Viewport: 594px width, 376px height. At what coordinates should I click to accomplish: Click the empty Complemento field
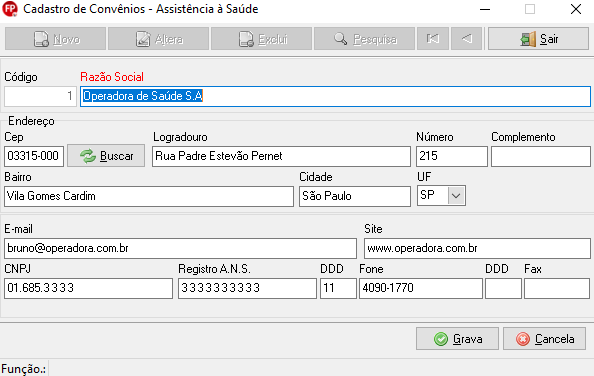tap(541, 156)
